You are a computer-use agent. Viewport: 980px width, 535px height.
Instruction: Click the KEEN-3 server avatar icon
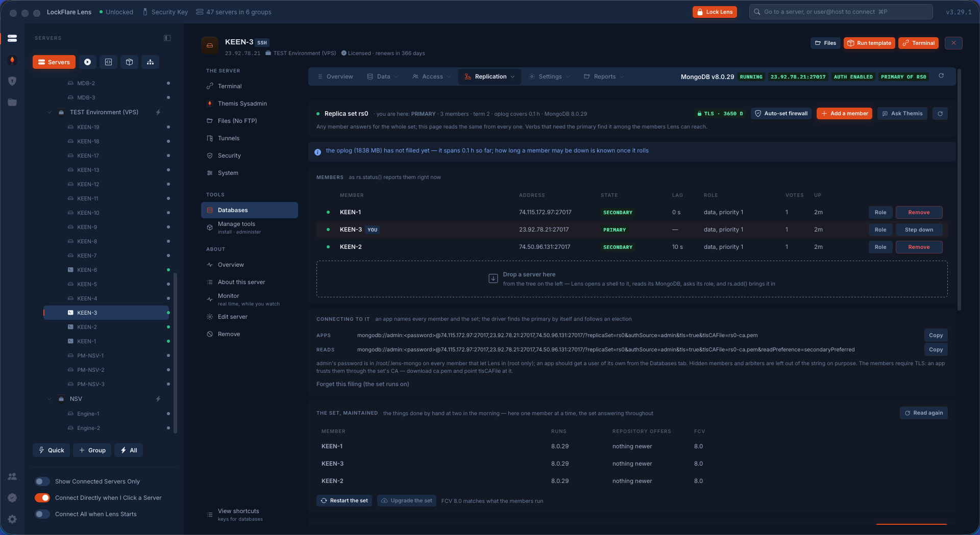pos(210,45)
